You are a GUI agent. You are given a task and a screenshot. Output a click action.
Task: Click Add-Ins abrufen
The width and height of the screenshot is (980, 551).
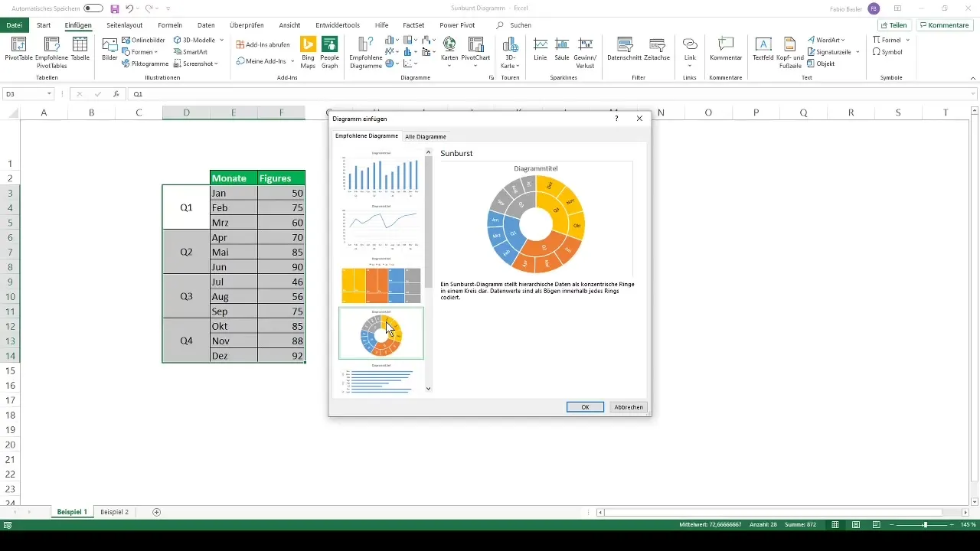[263, 44]
